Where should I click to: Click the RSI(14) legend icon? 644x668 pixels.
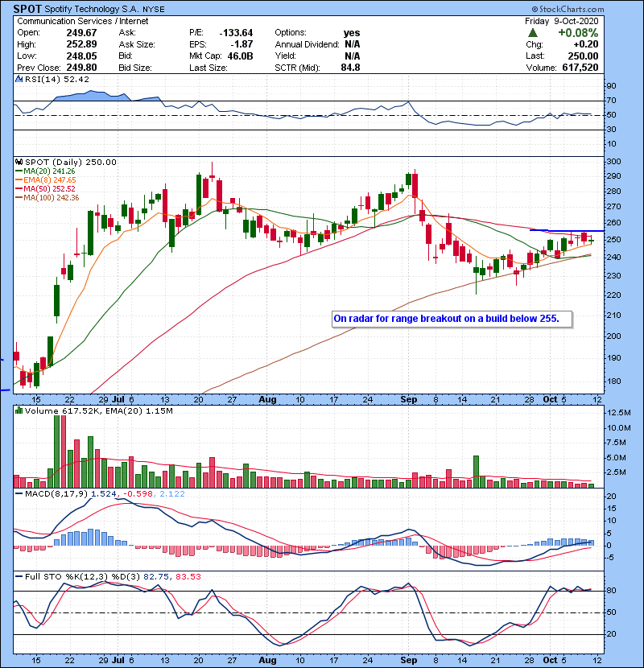pos(19,78)
